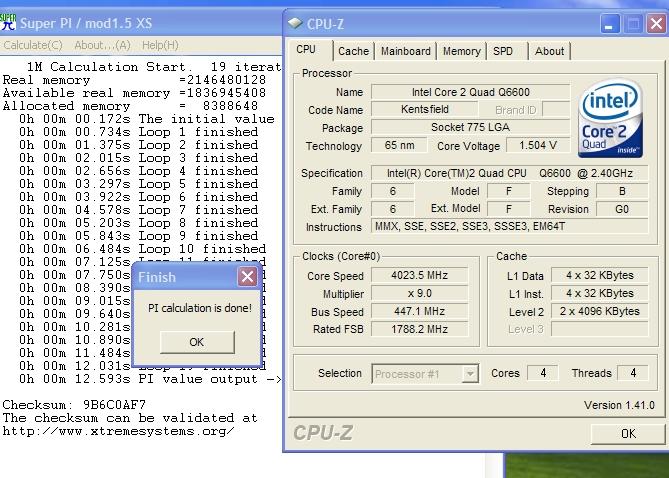
Task: Open the Calculate(C) menu in Super PI
Action: click(33, 45)
